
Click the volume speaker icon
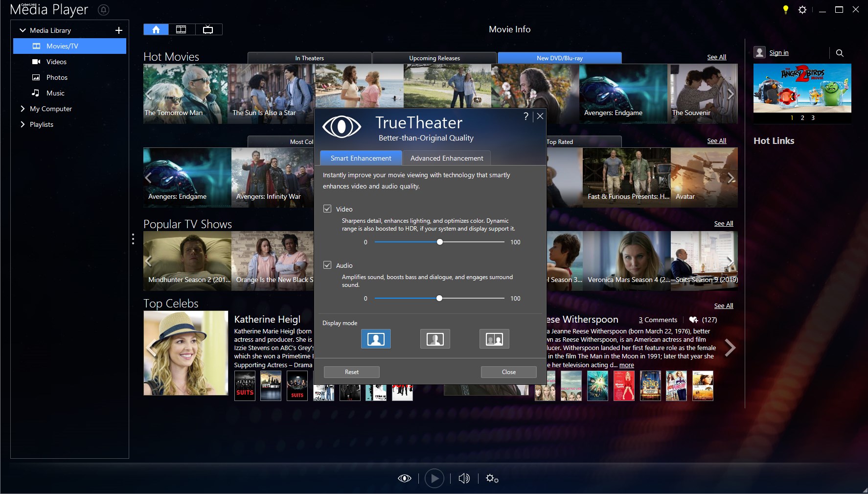pyautogui.click(x=463, y=478)
